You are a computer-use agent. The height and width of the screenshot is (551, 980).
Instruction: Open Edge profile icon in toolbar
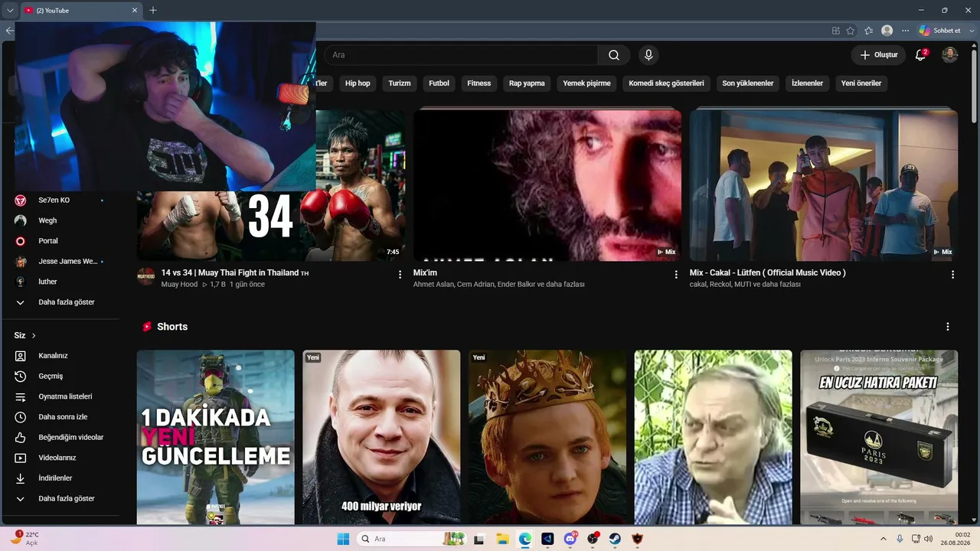[887, 31]
